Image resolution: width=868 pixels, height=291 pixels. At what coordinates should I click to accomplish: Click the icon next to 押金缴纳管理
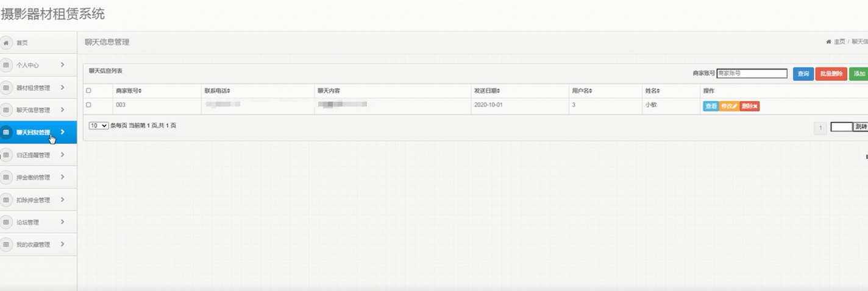click(6, 177)
